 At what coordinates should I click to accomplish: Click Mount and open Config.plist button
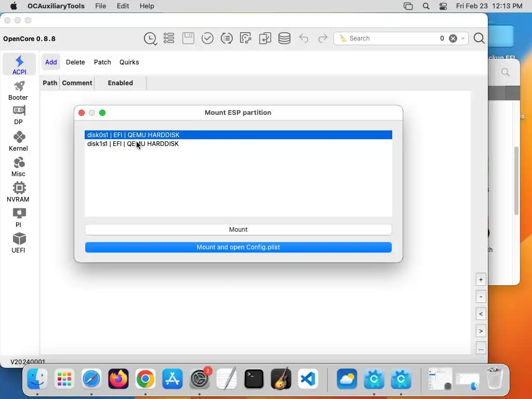[238, 247]
